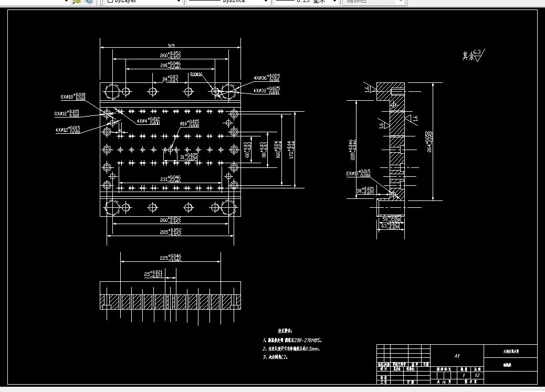Click the 8XM16 thread callout
This screenshot has width=545, height=392.
pyautogui.click(x=196, y=75)
